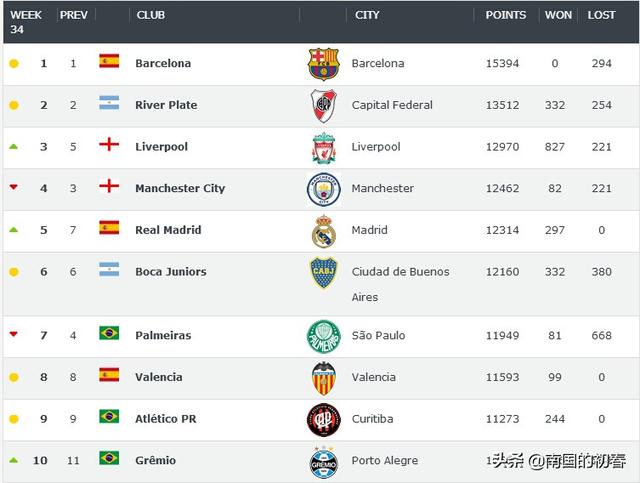Click the Grêmio crest

tap(324, 462)
